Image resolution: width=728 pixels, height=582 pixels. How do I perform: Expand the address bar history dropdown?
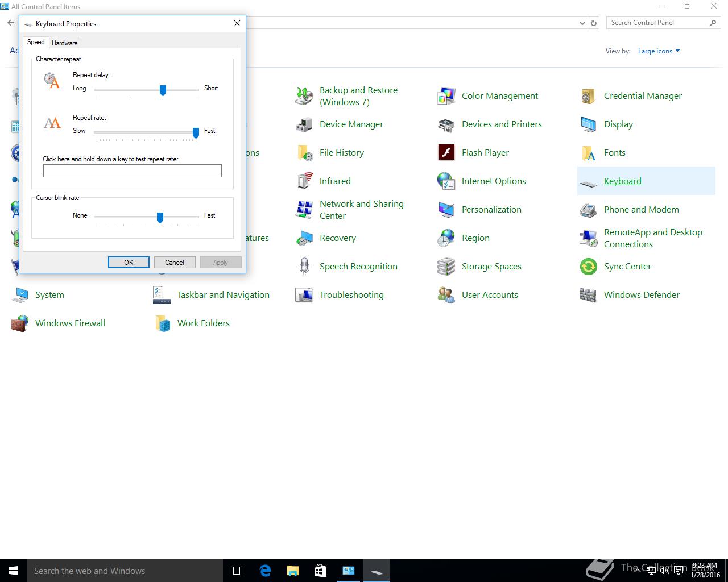pos(582,23)
